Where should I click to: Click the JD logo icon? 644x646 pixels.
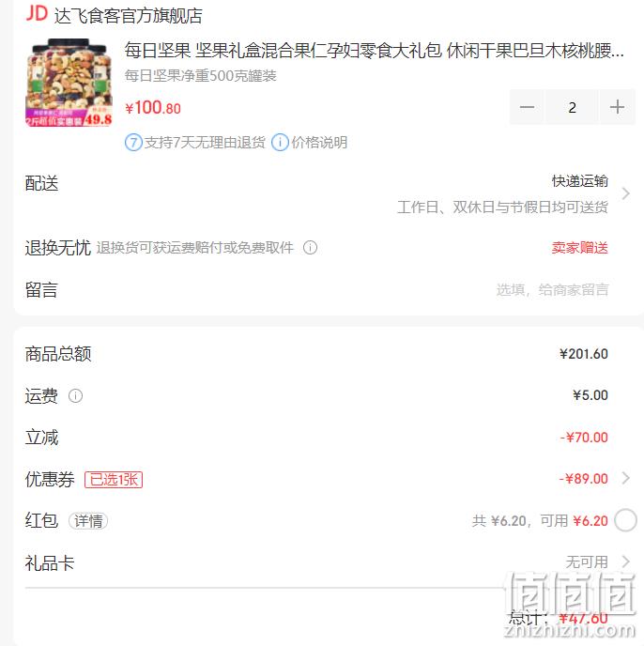coord(38,13)
